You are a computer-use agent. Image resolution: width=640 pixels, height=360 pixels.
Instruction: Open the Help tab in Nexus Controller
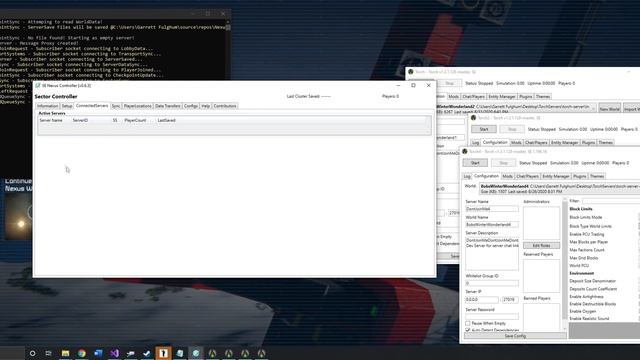(x=205, y=106)
